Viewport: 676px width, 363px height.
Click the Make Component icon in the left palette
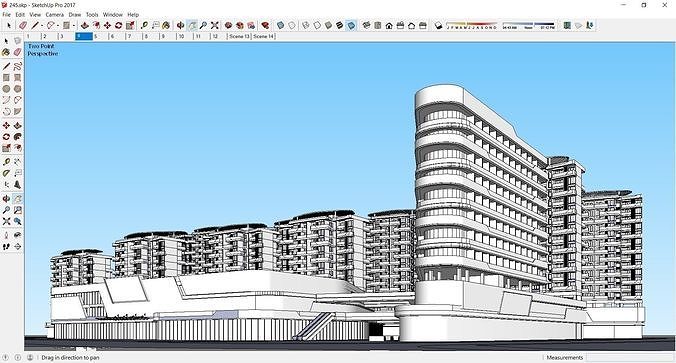[x=17, y=41]
